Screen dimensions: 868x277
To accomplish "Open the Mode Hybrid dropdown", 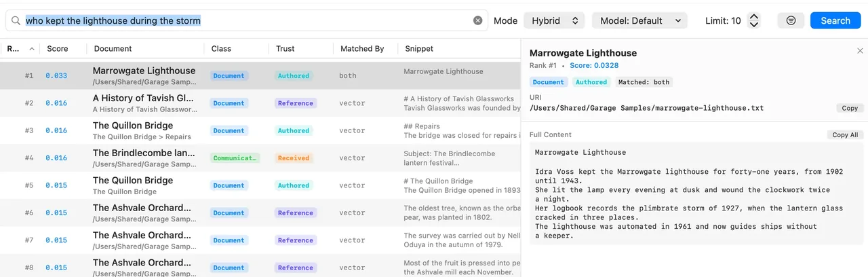I will coord(554,20).
